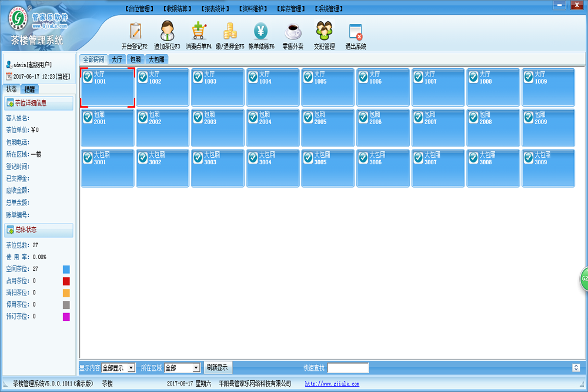Click the 管家乐软件 logo
The image size is (588, 392).
click(x=38, y=19)
